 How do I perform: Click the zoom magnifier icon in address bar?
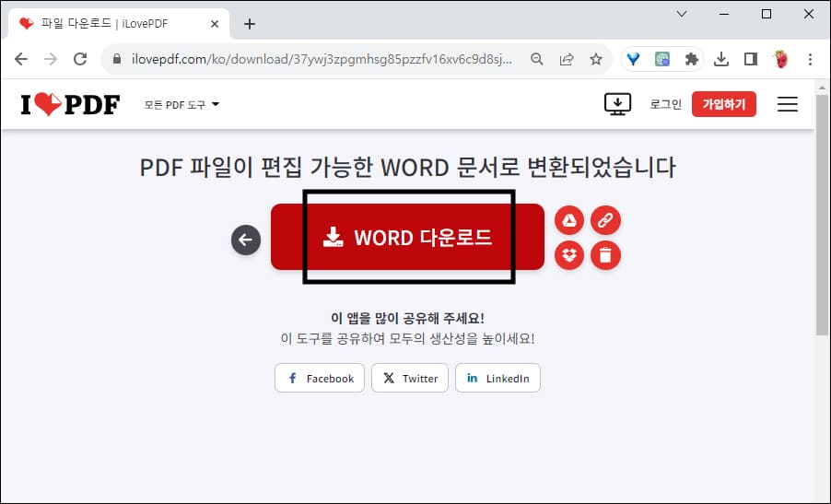coord(537,59)
